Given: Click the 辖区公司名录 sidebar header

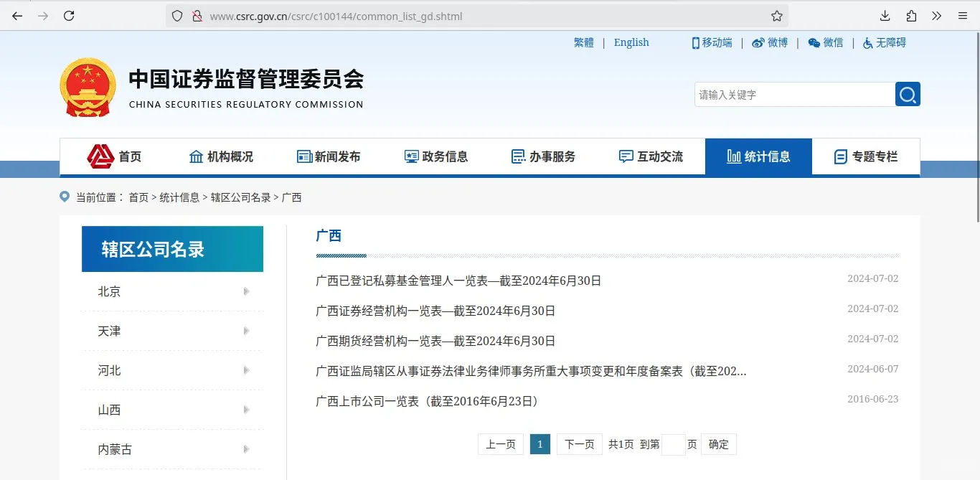Looking at the screenshot, I should [172, 248].
